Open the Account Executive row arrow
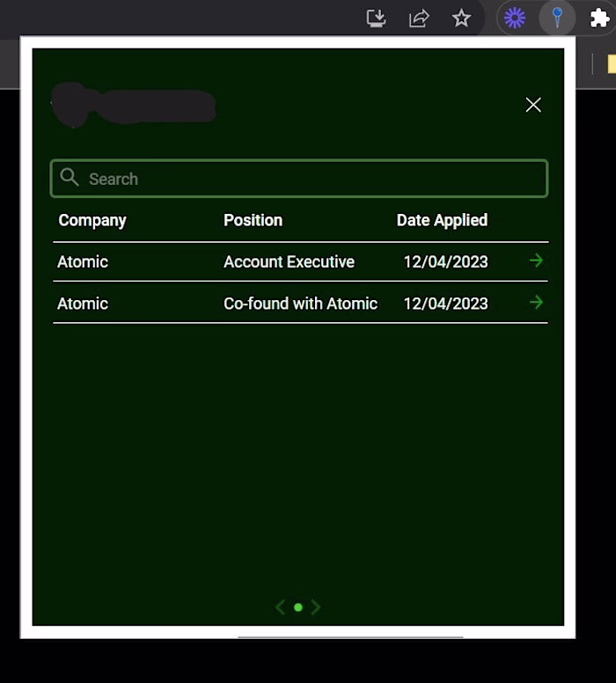The height and width of the screenshot is (683, 616). (x=536, y=261)
